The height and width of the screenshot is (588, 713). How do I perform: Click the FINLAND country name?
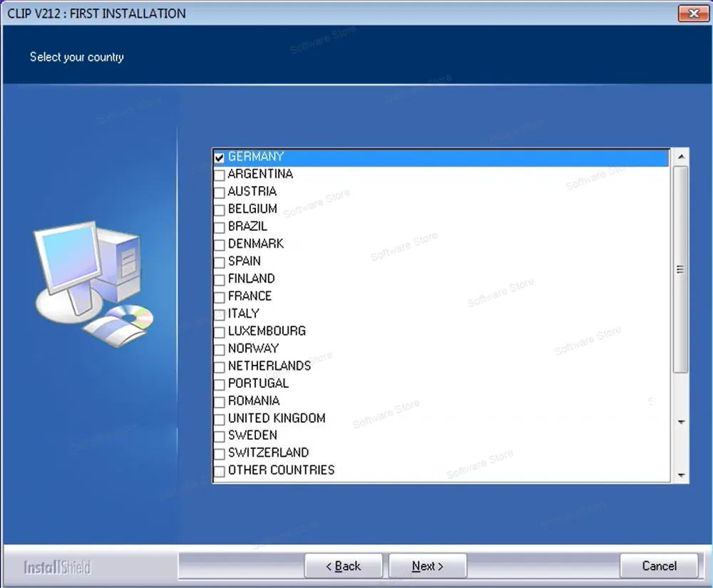(252, 279)
